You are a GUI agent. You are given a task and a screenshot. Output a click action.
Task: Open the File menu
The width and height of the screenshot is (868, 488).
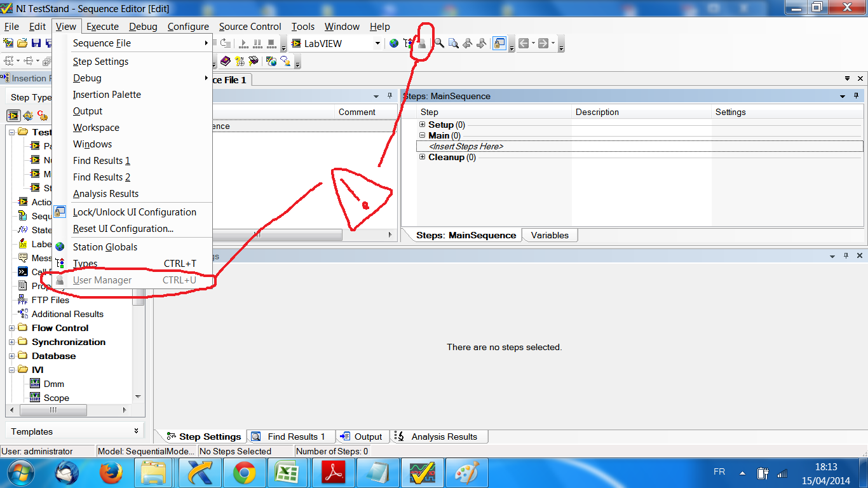point(11,27)
